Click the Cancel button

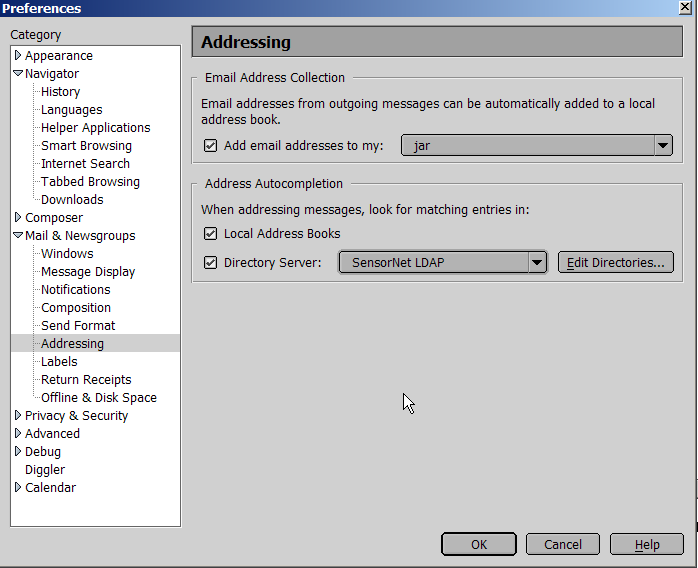[563, 544]
